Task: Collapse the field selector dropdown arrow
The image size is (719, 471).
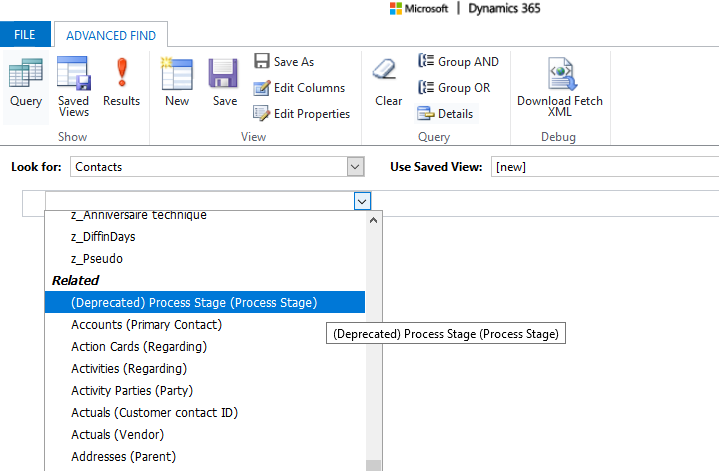Action: [x=362, y=201]
